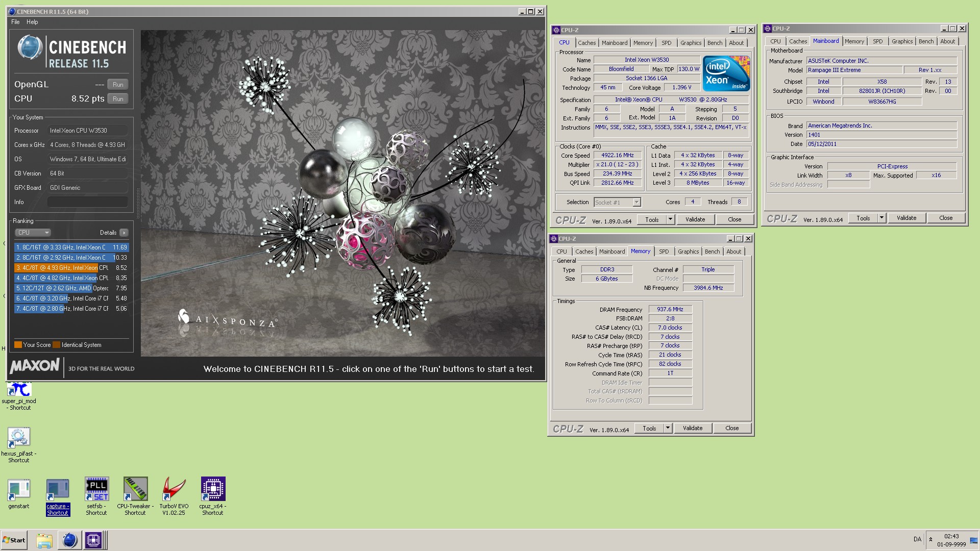Click the Info input field
Viewport: 980px width, 551px height.
[88, 202]
